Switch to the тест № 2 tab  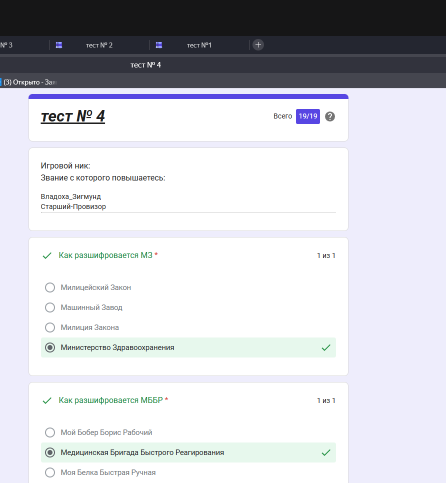pyautogui.click(x=99, y=45)
